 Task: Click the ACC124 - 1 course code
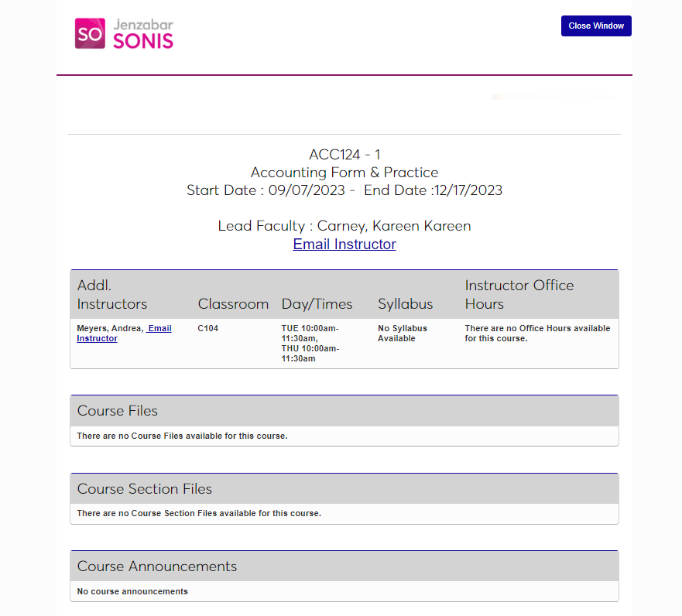[x=344, y=154]
